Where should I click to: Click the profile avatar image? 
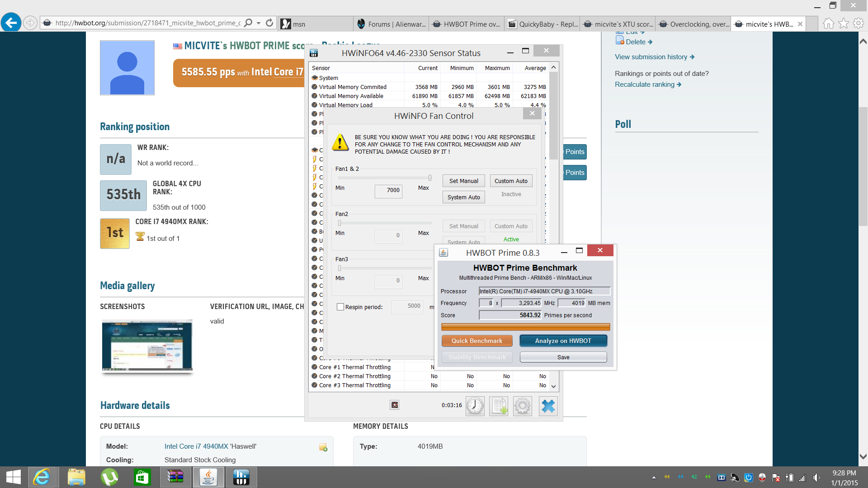(x=127, y=68)
